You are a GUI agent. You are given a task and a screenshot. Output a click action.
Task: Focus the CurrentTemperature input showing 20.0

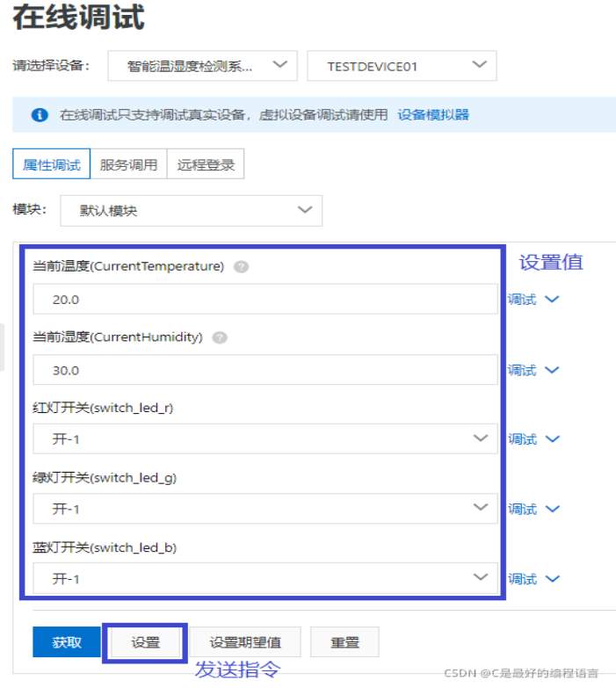point(265,300)
